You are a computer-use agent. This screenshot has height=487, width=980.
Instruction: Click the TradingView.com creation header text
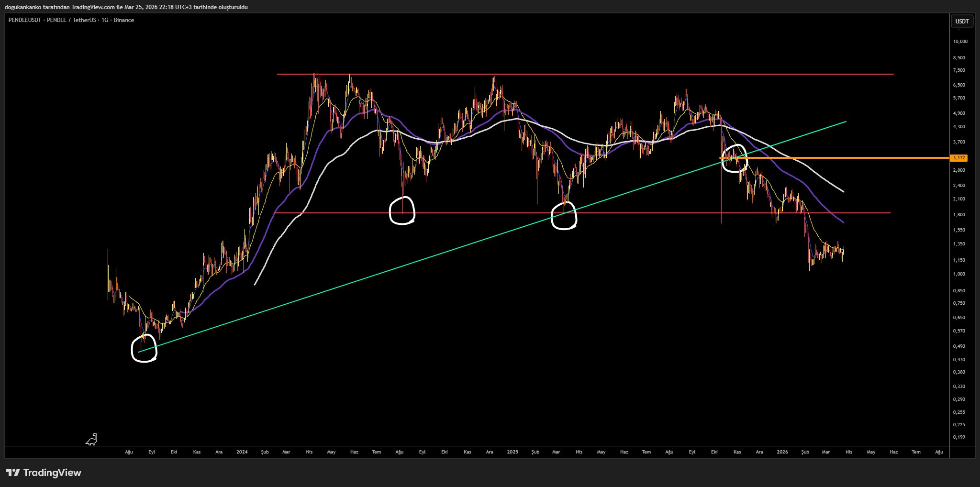126,7
